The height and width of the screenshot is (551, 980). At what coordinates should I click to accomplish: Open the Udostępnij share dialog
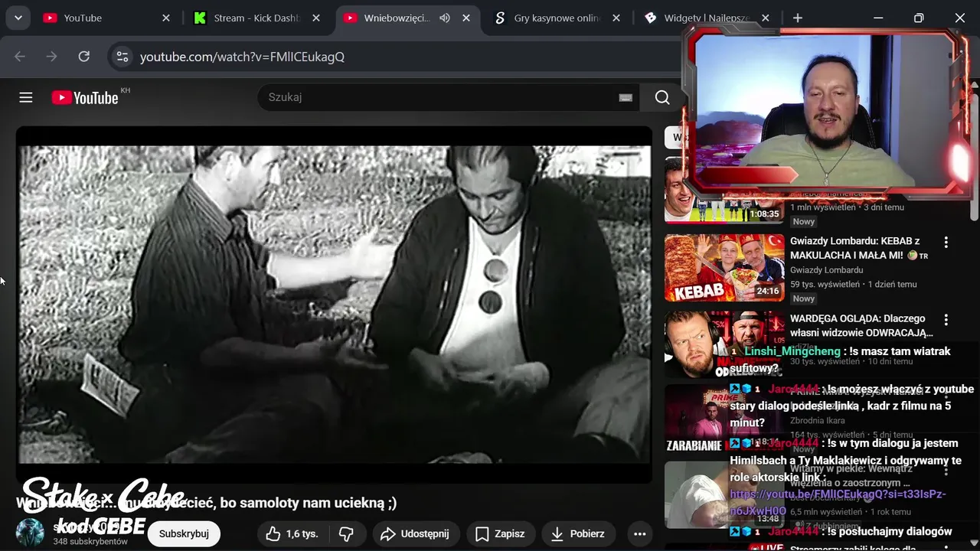point(415,534)
